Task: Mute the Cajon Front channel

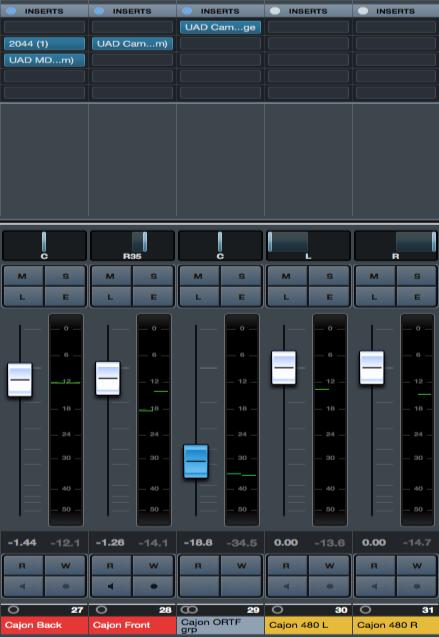Action: (111, 276)
